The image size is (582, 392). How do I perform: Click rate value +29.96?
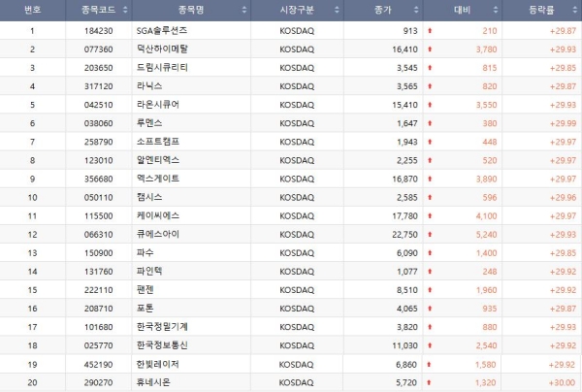[563, 198]
